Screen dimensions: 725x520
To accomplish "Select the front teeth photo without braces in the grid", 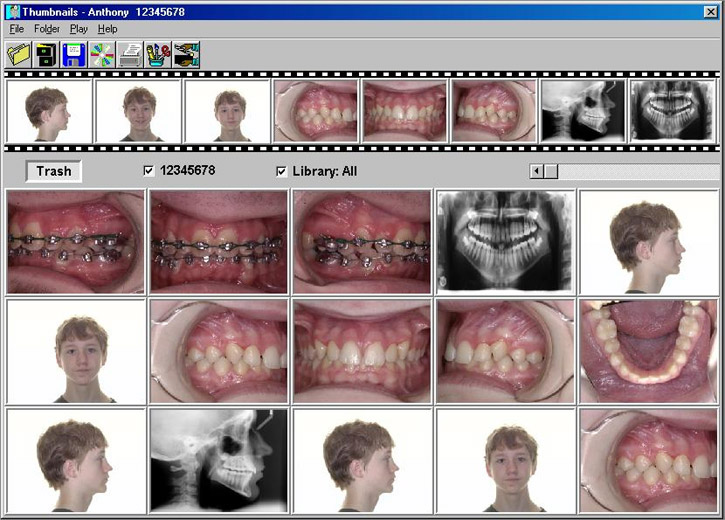I will coord(362,351).
